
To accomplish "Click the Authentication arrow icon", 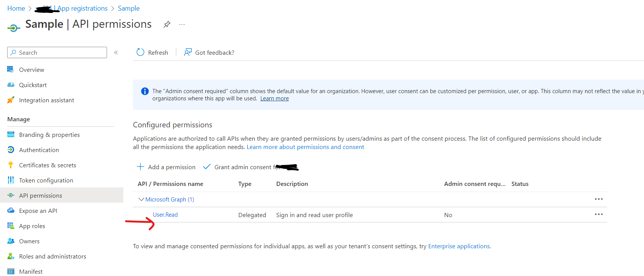I will [x=11, y=150].
